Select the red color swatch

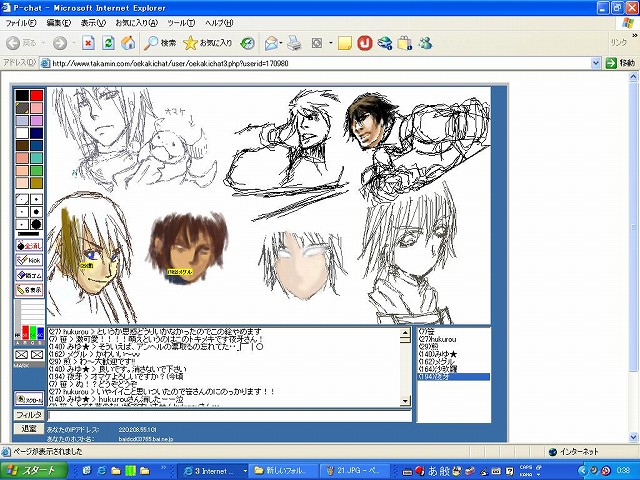pos(36,96)
